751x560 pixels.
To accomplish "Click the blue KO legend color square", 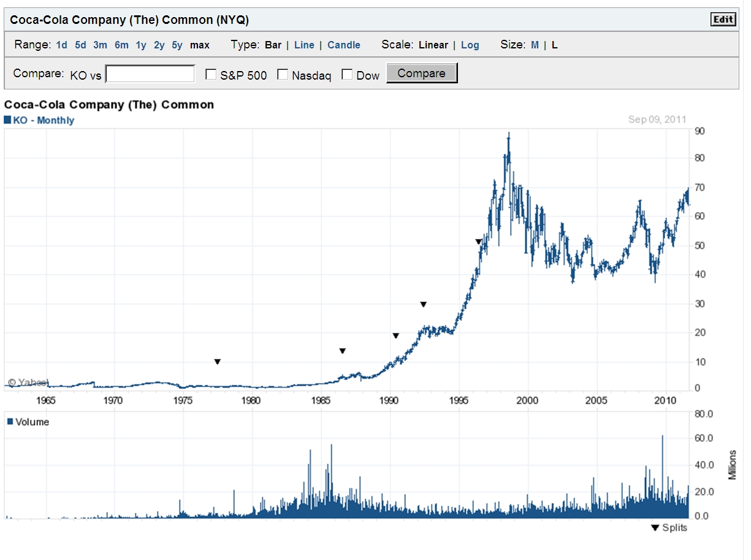I will click(x=7, y=119).
